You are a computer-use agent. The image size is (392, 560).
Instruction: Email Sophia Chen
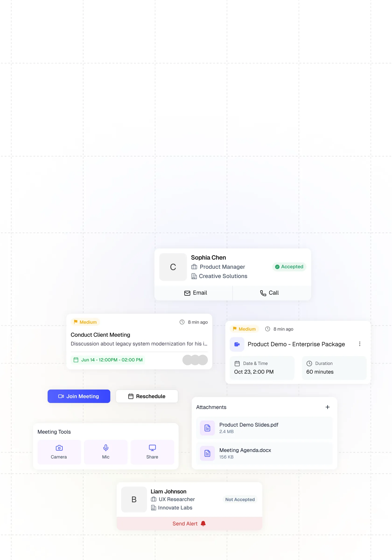(x=195, y=293)
